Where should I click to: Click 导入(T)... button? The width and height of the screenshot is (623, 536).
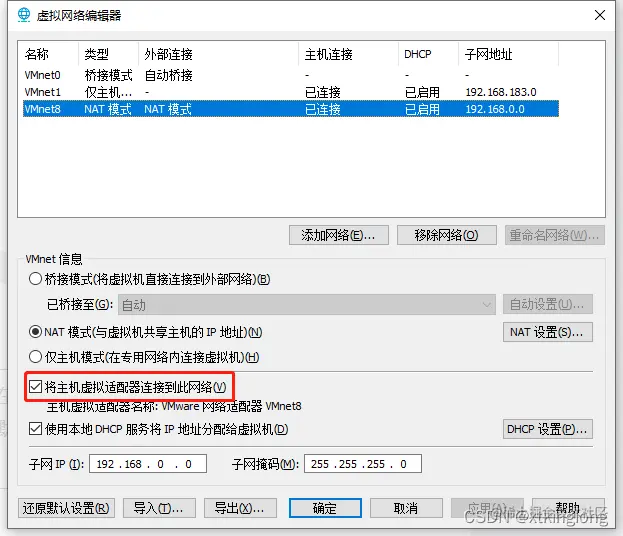point(159,508)
